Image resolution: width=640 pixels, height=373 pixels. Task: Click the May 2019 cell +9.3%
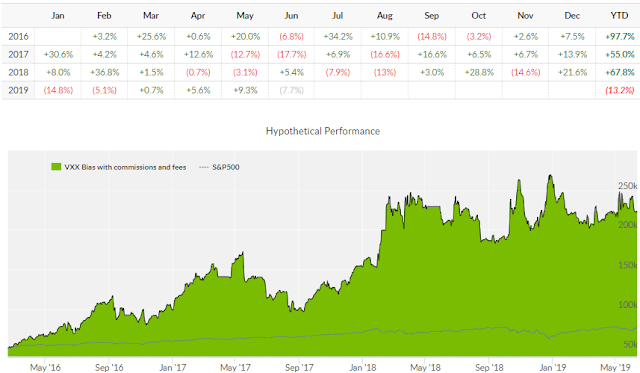click(245, 90)
